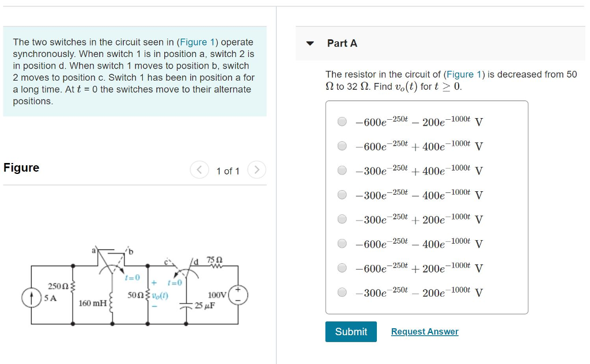
Task: Select the last answer option −300e−250t − 200e−1000t V
Action: click(x=341, y=291)
